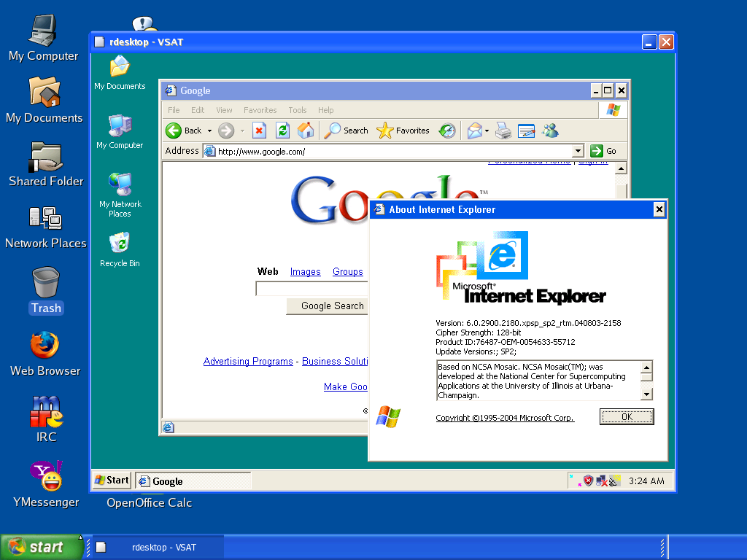The width and height of the screenshot is (747, 560).
Task: Select the My Computer host desktop icon
Action: tap(43, 38)
